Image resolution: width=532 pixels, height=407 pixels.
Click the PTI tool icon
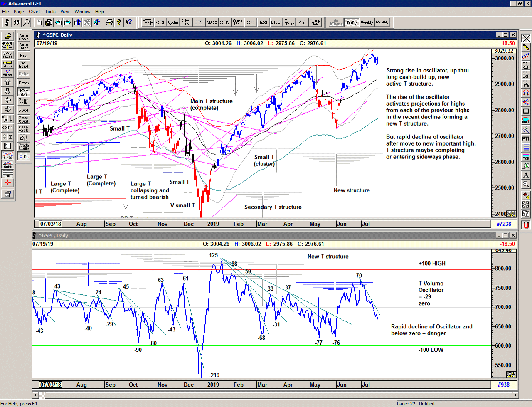[x=526, y=138]
